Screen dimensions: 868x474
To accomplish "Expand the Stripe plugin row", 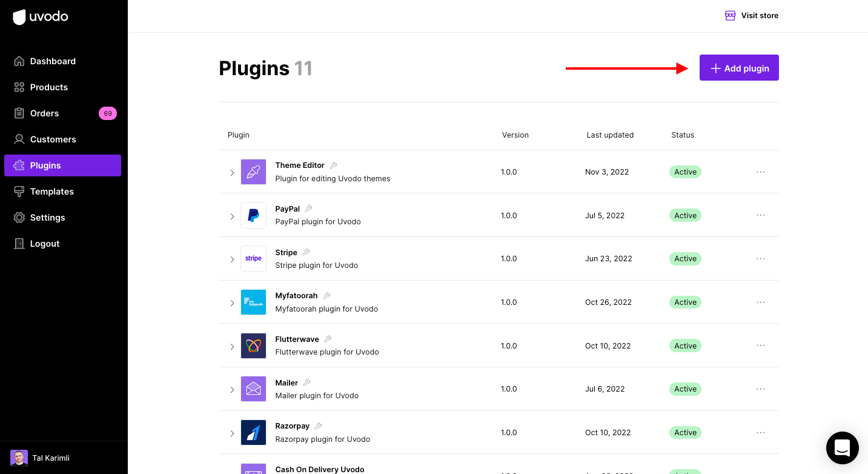I will click(232, 259).
